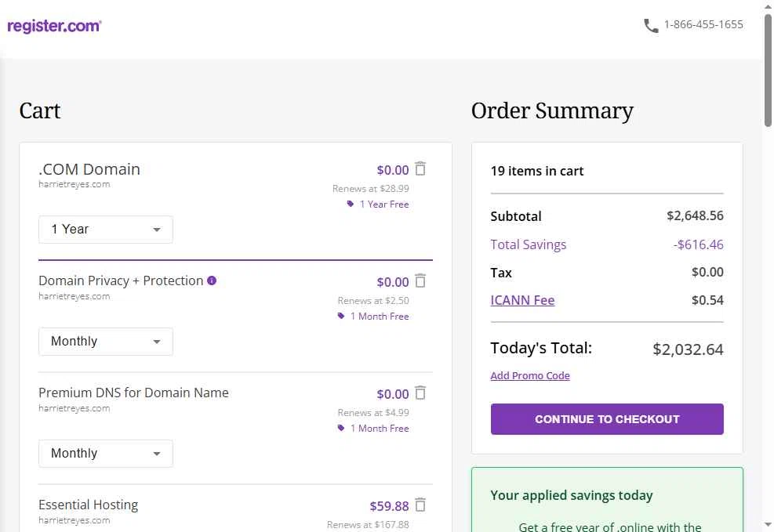Click tag icon beside 1 Year Free
The image size is (774, 532).
(350, 204)
